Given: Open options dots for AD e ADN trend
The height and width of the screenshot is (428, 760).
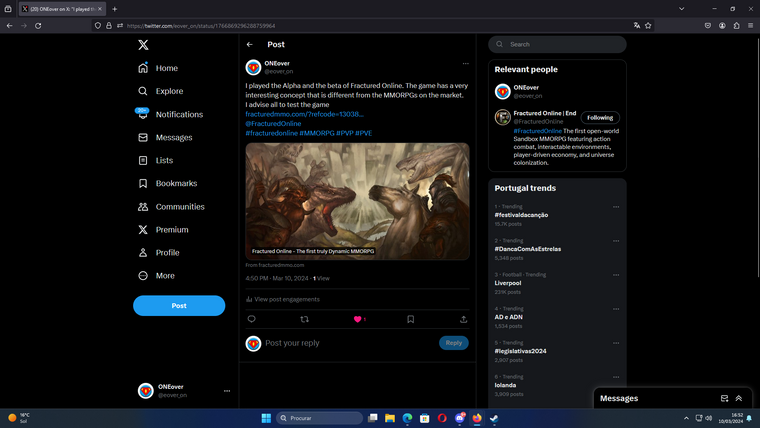Looking at the screenshot, I should (616, 309).
